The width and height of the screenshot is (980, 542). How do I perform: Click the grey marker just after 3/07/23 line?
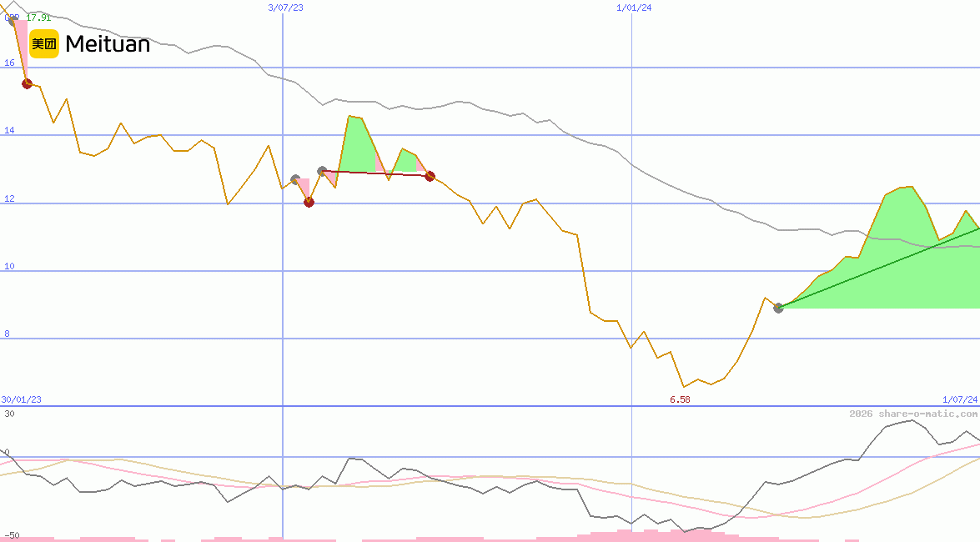click(295, 179)
